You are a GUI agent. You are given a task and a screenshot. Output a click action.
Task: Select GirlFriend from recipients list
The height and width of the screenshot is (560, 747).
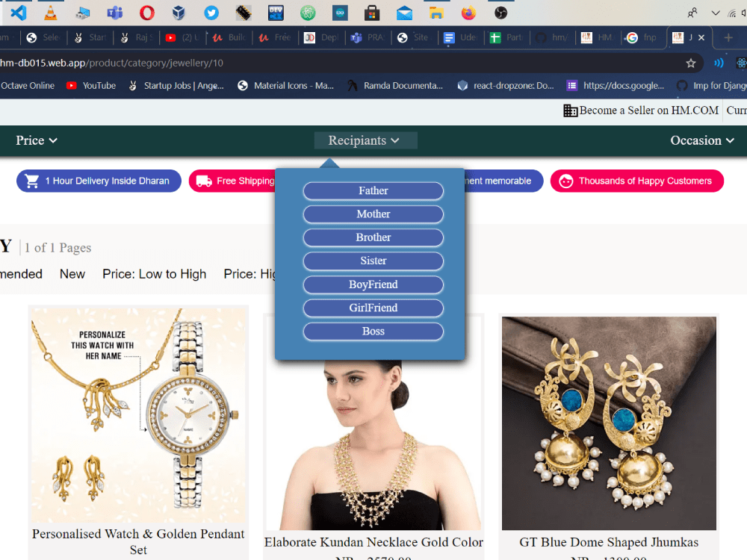click(373, 308)
